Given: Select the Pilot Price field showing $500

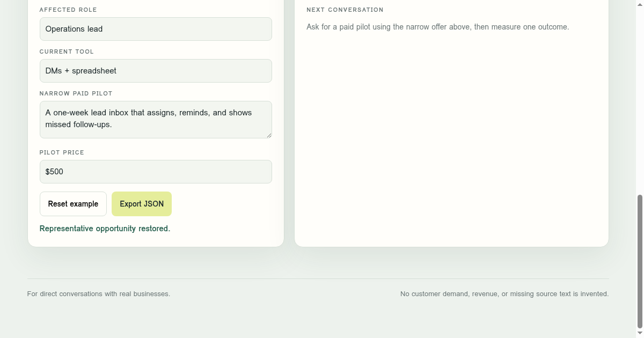Looking at the screenshot, I should (156, 172).
